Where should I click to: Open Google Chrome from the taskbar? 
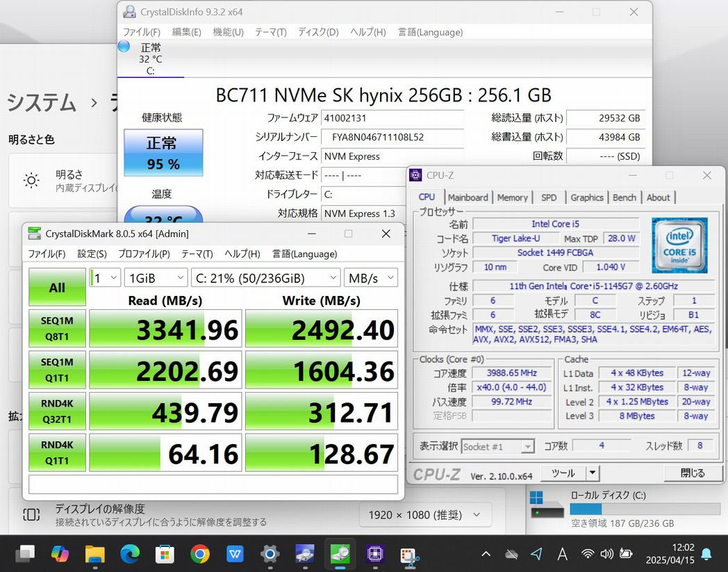200,554
